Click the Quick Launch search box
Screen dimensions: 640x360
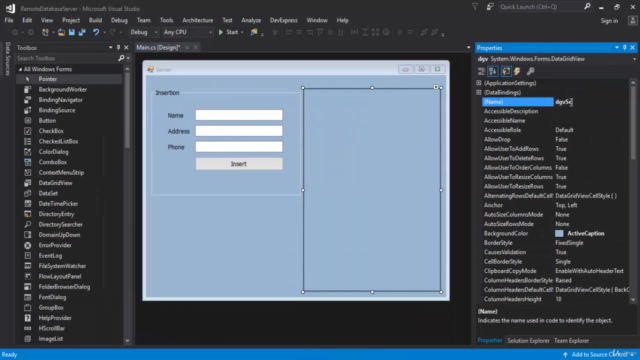[x=541, y=7]
